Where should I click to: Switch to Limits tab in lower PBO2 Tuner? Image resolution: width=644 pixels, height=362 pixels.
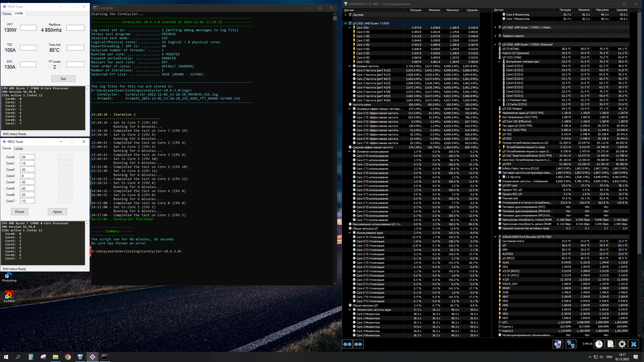pyautogui.click(x=19, y=149)
